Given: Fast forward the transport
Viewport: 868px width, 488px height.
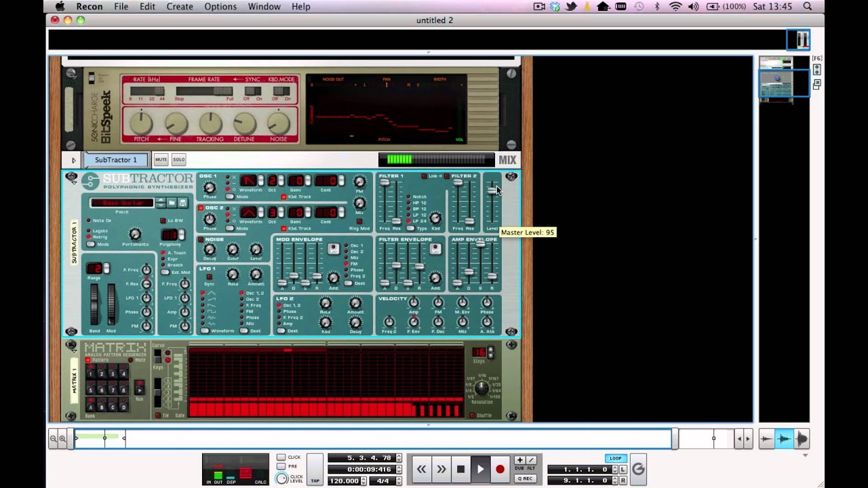Looking at the screenshot, I should point(441,468).
